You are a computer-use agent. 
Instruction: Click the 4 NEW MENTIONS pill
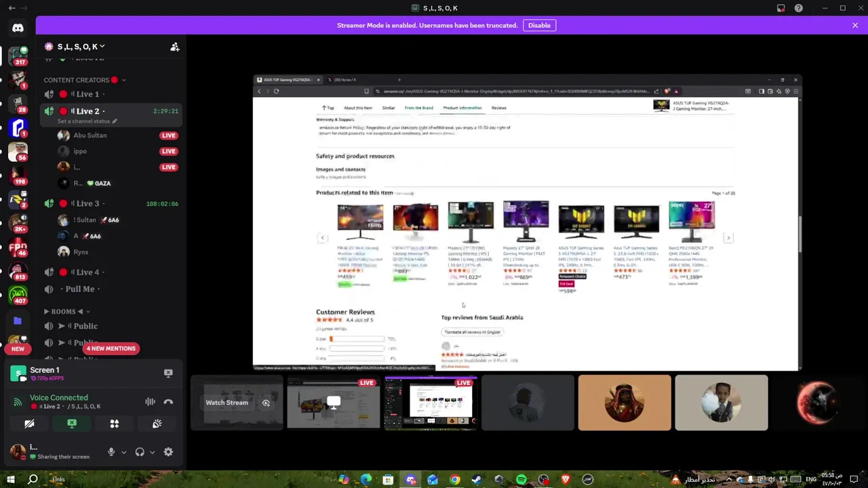pos(111,348)
